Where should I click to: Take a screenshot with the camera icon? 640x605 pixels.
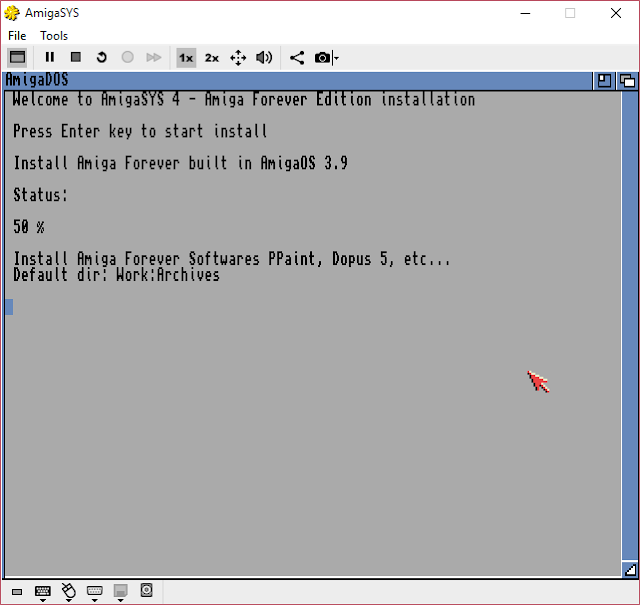point(322,58)
